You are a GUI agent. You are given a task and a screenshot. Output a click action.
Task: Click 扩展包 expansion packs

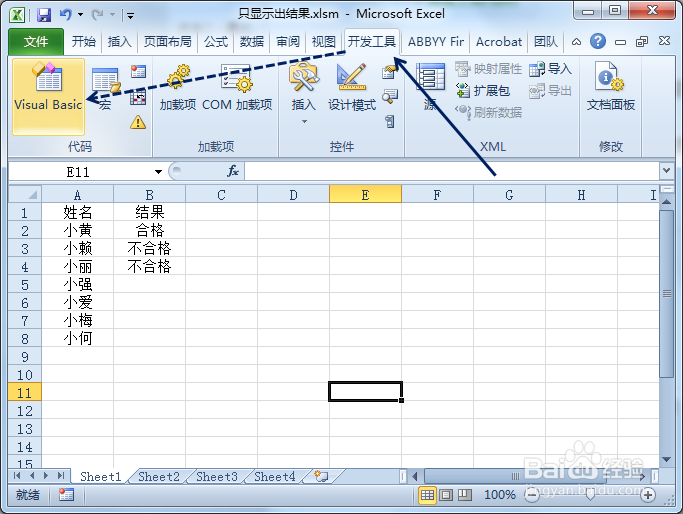(x=483, y=91)
